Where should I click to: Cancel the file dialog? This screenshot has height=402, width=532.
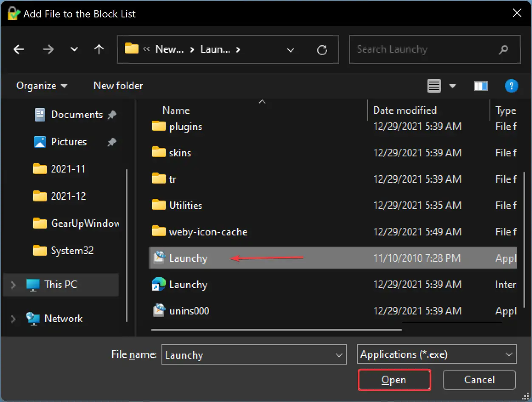pyautogui.click(x=479, y=380)
